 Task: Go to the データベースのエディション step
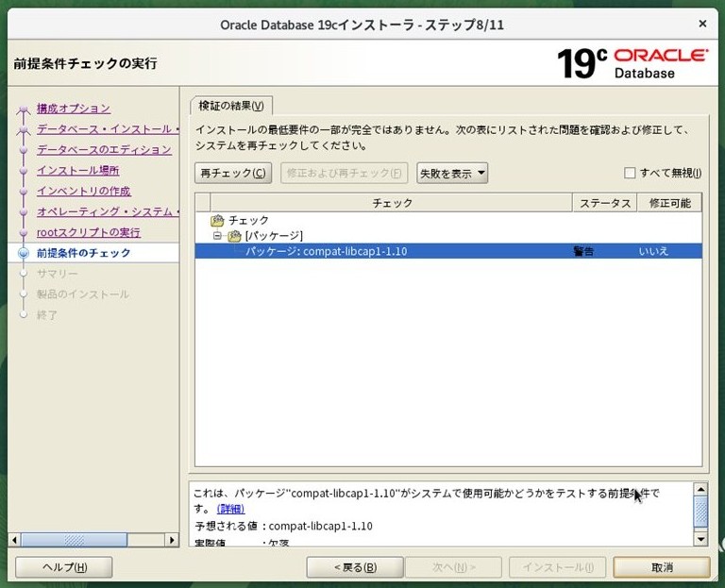(x=104, y=150)
